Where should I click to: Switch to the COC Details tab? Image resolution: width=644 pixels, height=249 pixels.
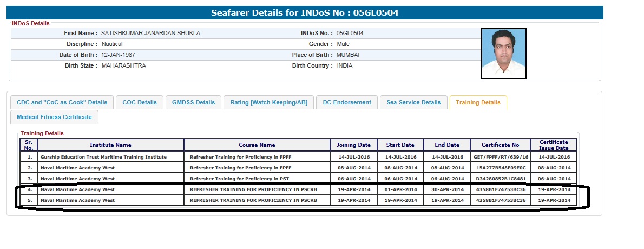140,102
